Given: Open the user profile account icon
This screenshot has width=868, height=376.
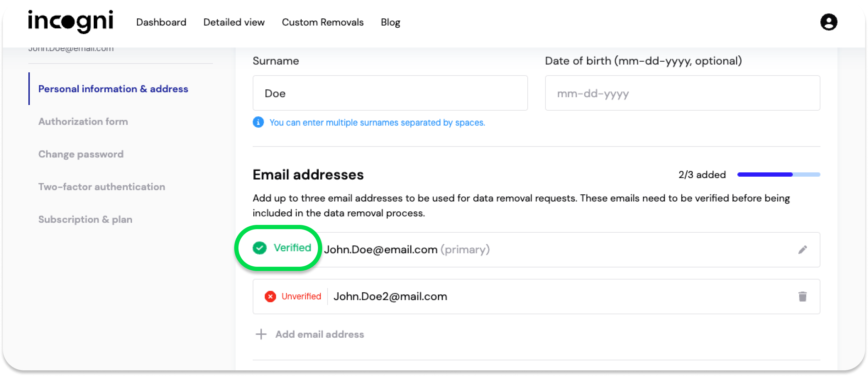Looking at the screenshot, I should coord(829,22).
